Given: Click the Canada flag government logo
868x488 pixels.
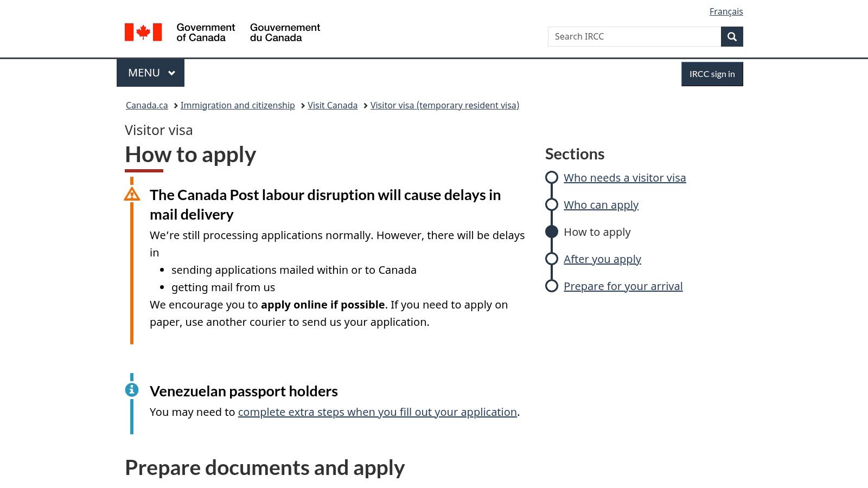Looking at the screenshot, I should pos(143,32).
